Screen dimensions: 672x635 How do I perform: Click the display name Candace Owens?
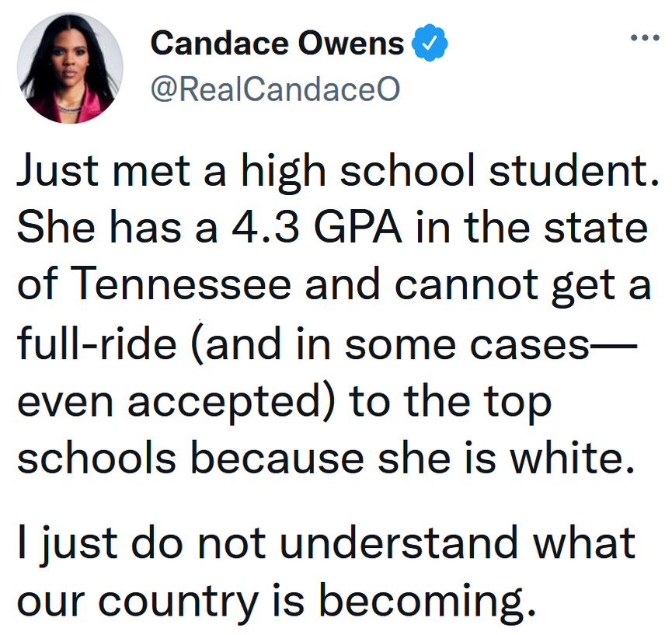coord(277,44)
